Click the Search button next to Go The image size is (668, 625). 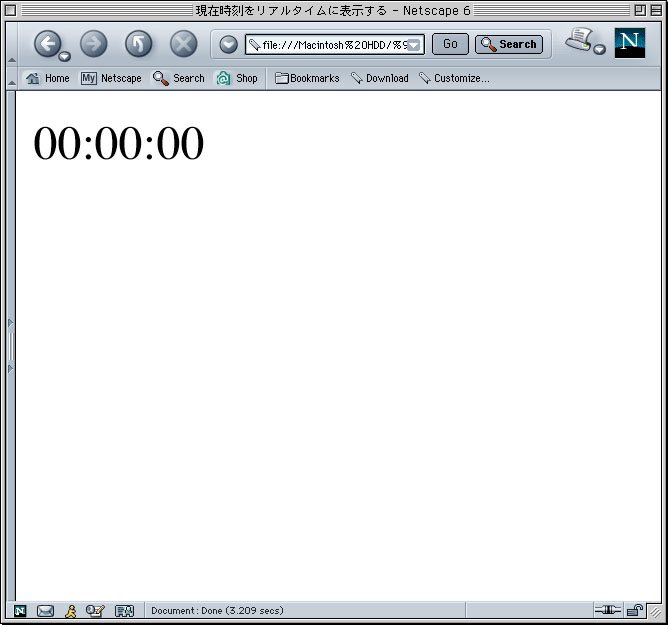click(509, 44)
